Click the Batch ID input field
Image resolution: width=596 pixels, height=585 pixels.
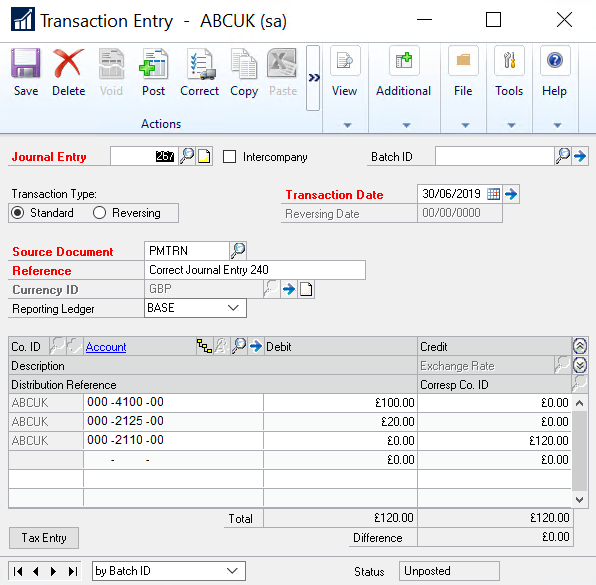495,156
